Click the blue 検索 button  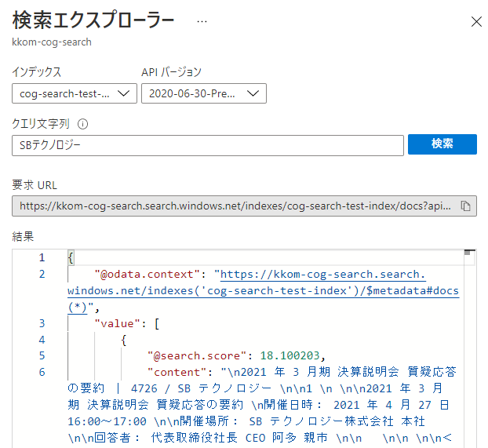(x=442, y=144)
